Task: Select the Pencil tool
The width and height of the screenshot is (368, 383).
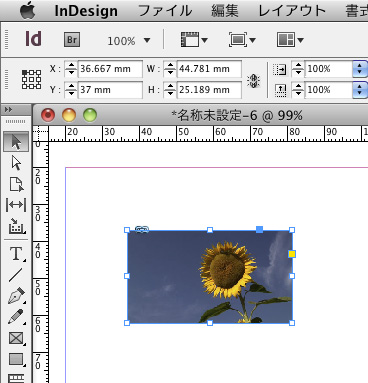Action: (16, 316)
